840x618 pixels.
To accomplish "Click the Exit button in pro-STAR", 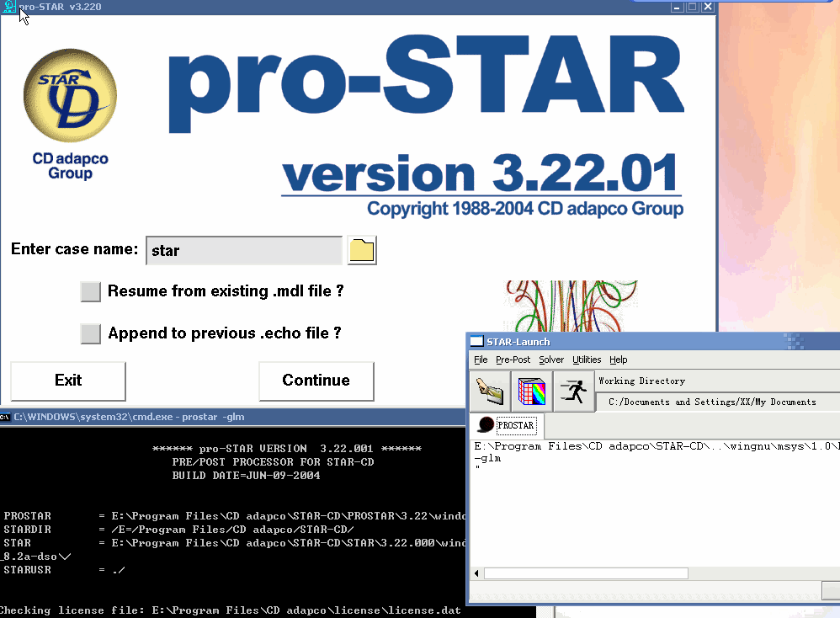I will (68, 381).
